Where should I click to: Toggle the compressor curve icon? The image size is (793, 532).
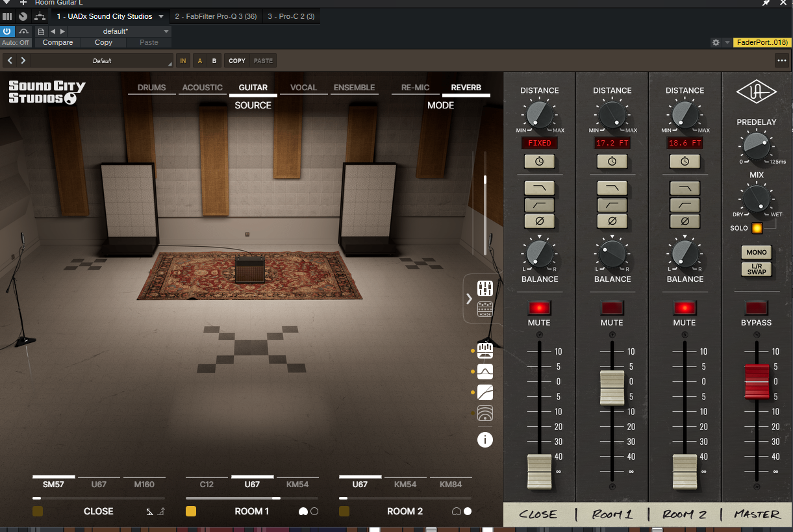coord(485,392)
